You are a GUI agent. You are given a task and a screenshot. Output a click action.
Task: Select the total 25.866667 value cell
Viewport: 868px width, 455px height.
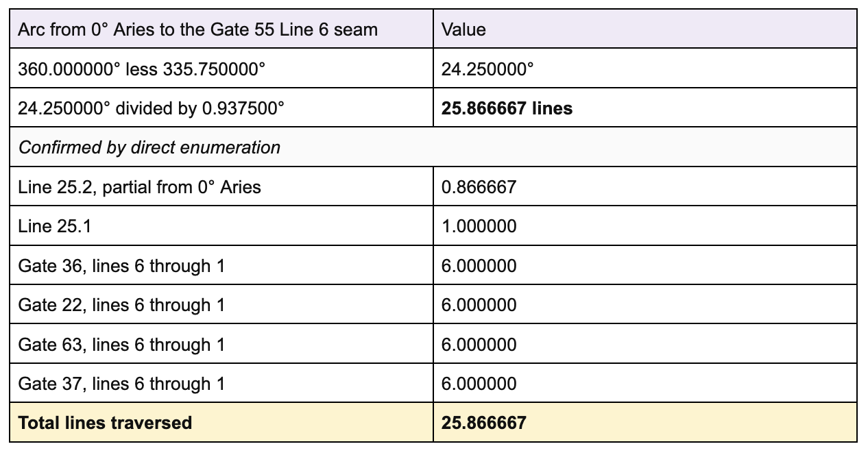(x=645, y=422)
